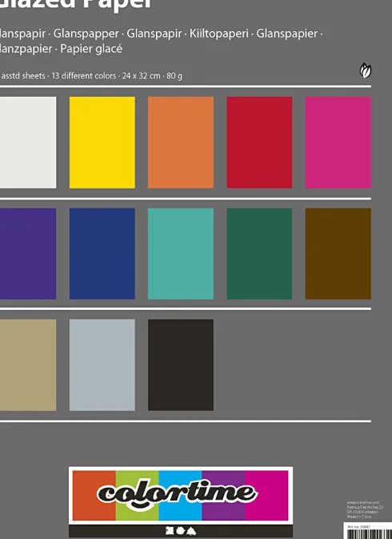Select the black color swatch
This screenshot has height=539, width=392.
pyautogui.click(x=181, y=365)
